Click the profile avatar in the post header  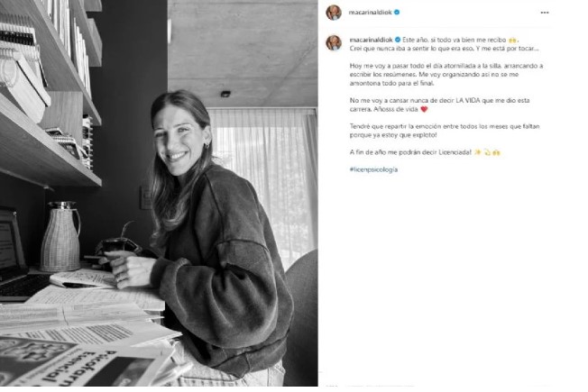point(334,13)
